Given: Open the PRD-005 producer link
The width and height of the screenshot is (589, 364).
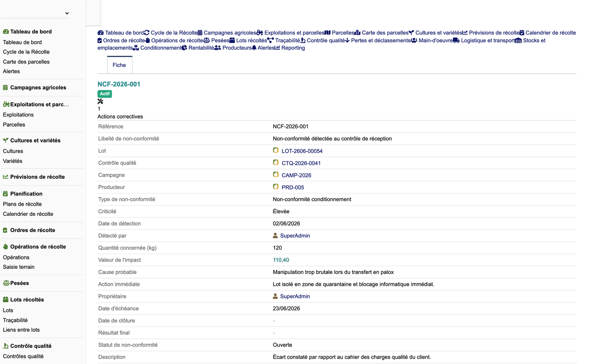Looking at the screenshot, I should click(293, 187).
